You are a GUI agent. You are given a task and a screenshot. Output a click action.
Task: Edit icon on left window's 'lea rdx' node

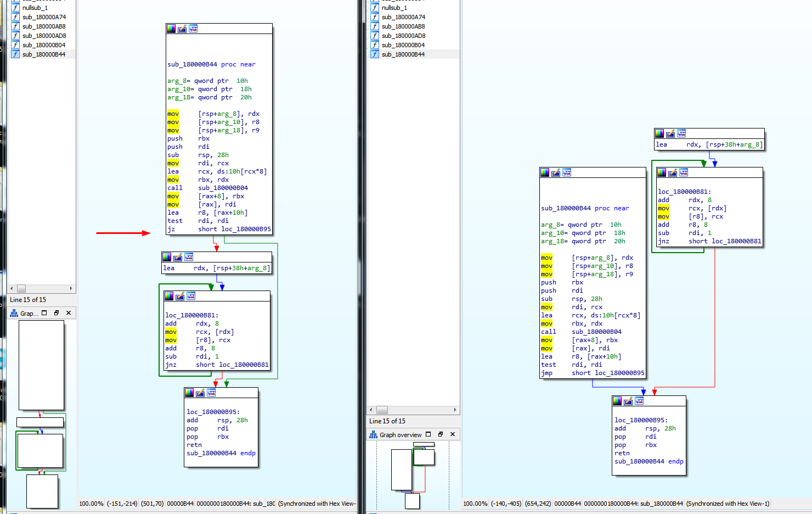(178, 257)
